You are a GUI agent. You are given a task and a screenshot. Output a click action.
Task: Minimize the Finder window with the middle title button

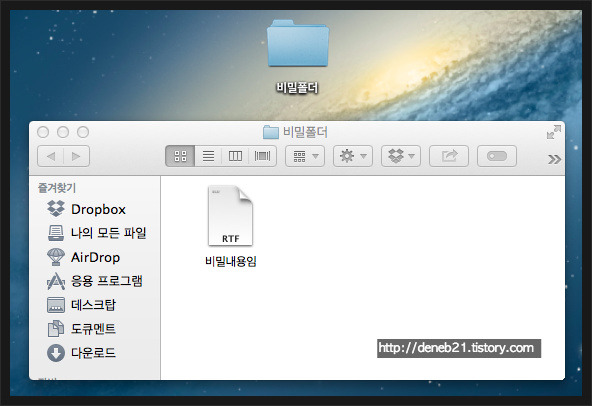click(x=63, y=132)
